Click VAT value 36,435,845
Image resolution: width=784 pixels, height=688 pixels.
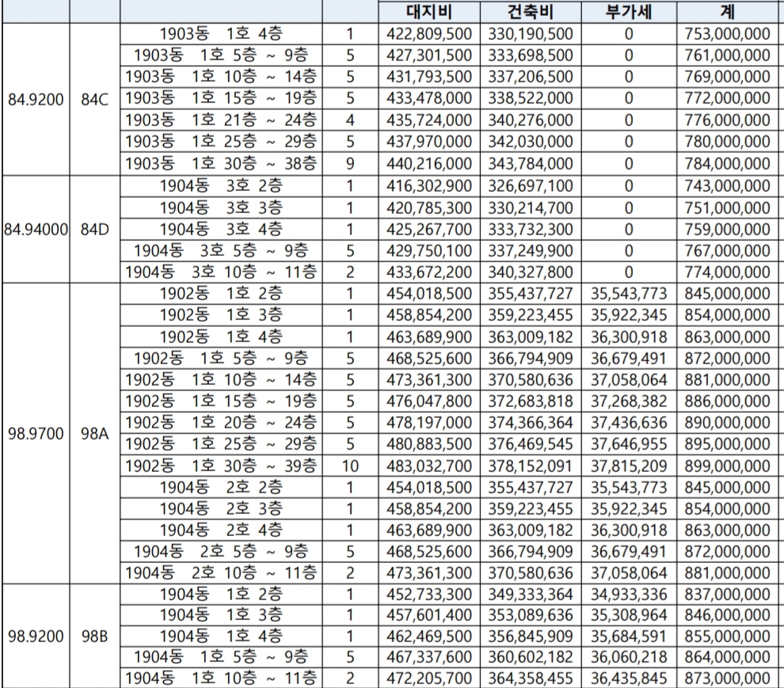pyautogui.click(x=629, y=678)
